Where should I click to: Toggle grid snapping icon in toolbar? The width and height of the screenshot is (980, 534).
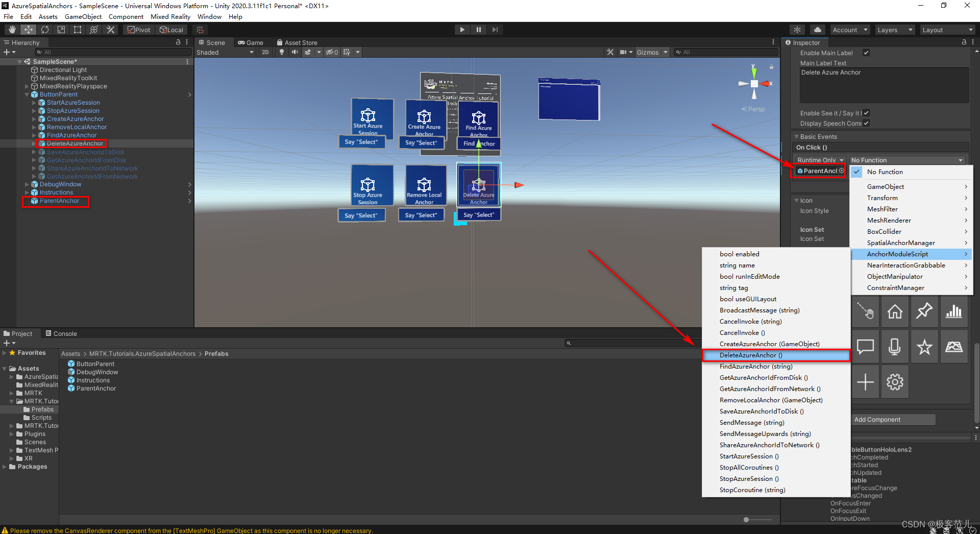[x=200, y=30]
